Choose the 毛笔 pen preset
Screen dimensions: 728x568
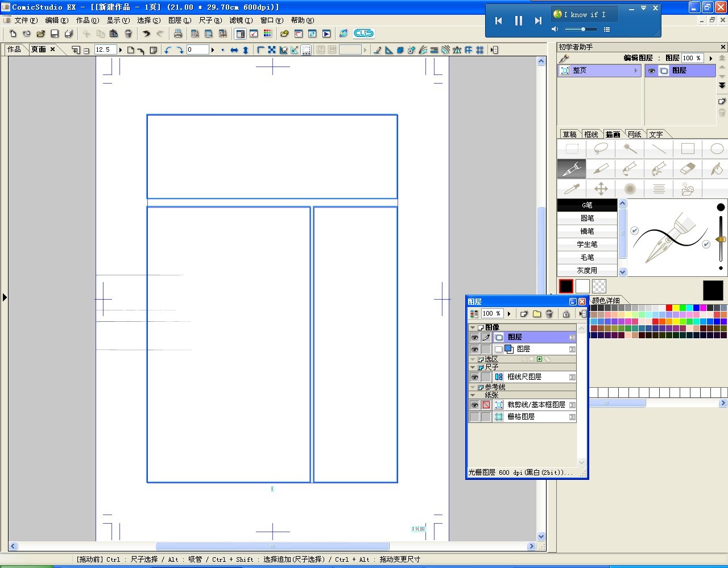click(587, 258)
